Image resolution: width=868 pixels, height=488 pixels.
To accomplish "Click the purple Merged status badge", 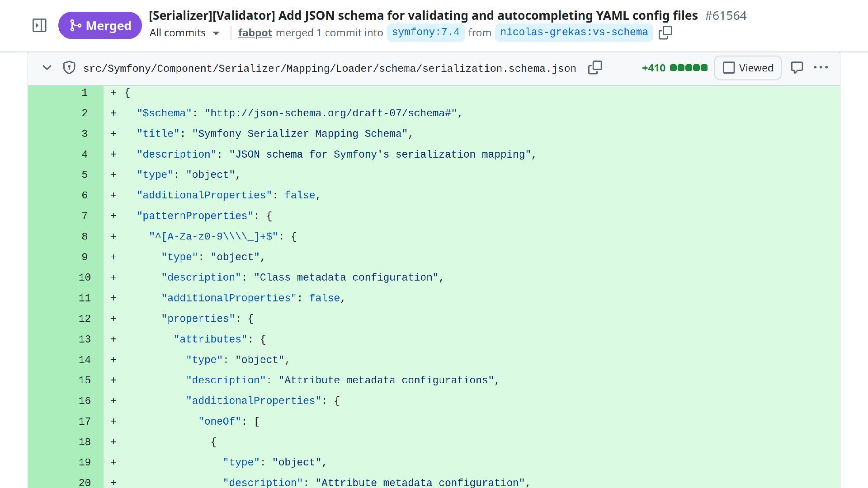I will click(x=100, y=25).
